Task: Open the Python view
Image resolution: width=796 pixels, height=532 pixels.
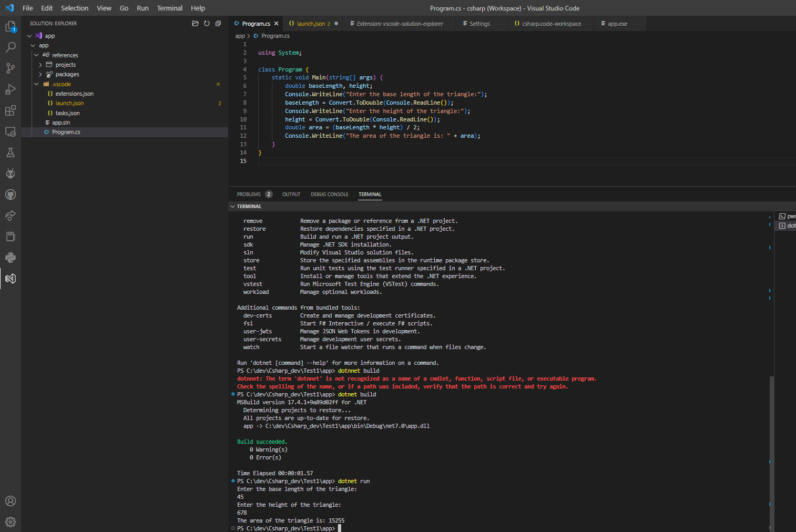Action: tap(11, 258)
